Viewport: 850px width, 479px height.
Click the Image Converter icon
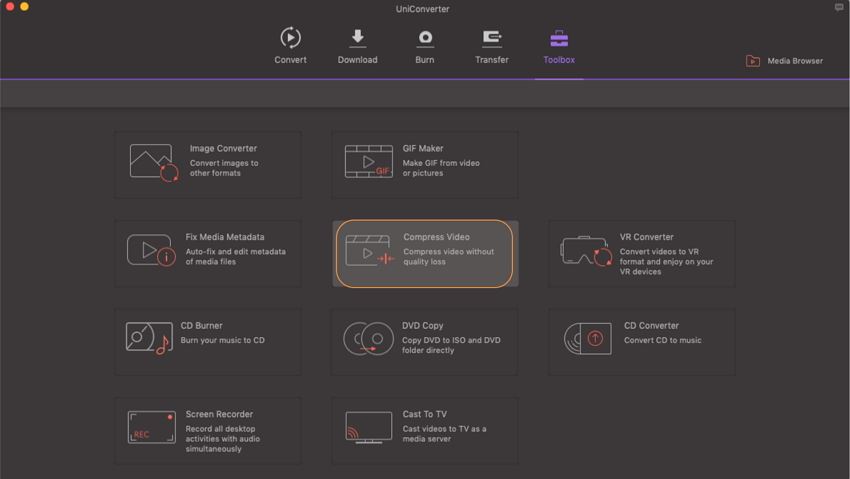pyautogui.click(x=153, y=163)
